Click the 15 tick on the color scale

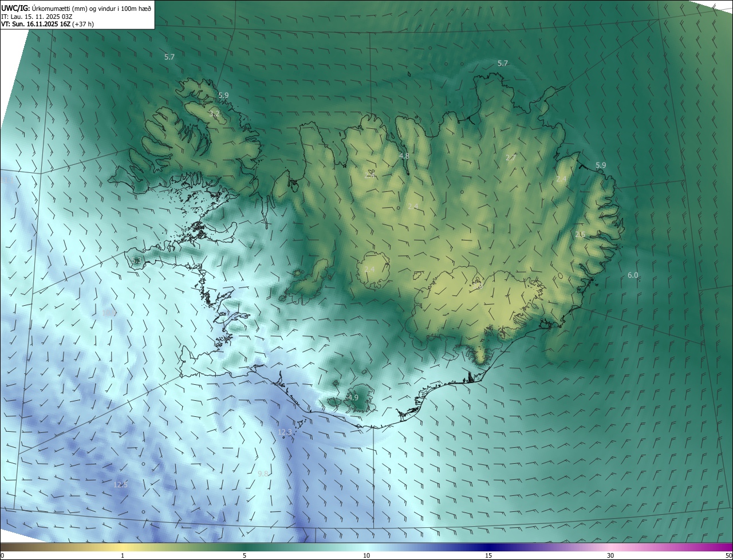pyautogui.click(x=488, y=555)
